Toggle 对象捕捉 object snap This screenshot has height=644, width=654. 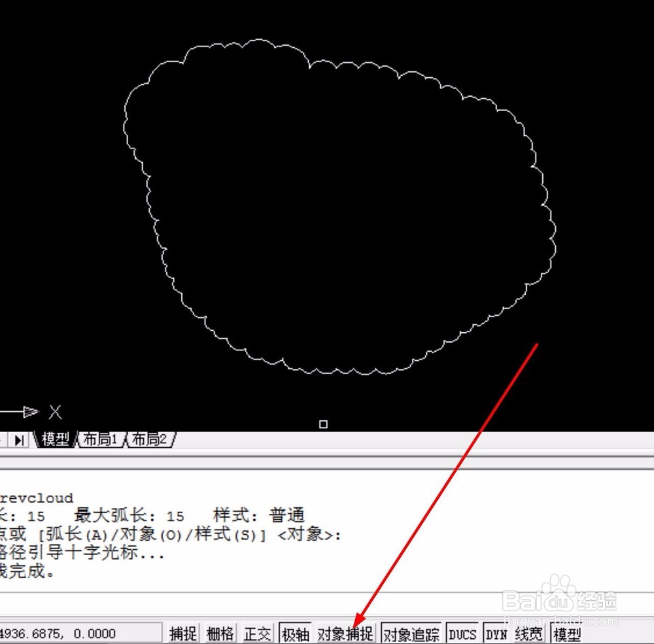(345, 634)
